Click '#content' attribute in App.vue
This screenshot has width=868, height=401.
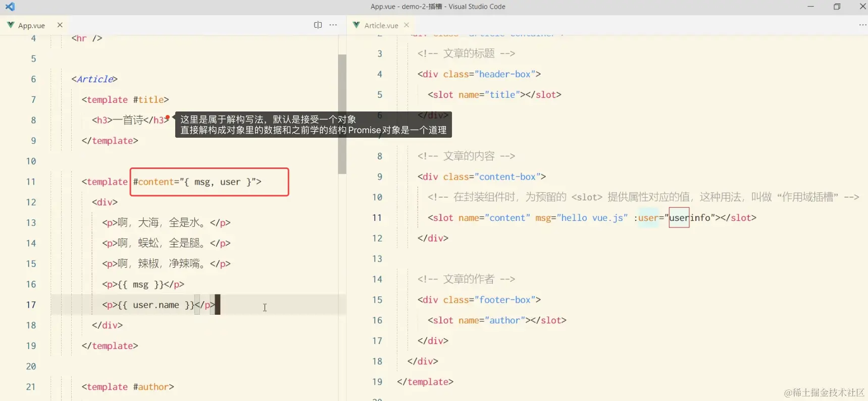tap(154, 182)
